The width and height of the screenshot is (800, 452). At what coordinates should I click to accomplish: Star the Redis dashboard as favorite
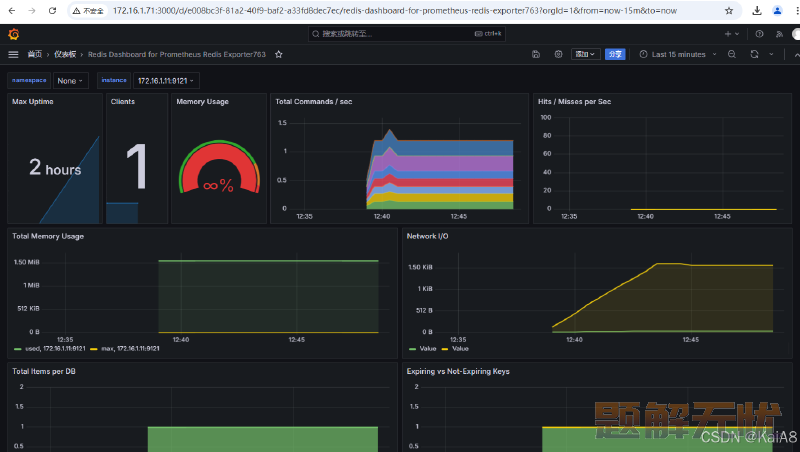click(x=279, y=54)
